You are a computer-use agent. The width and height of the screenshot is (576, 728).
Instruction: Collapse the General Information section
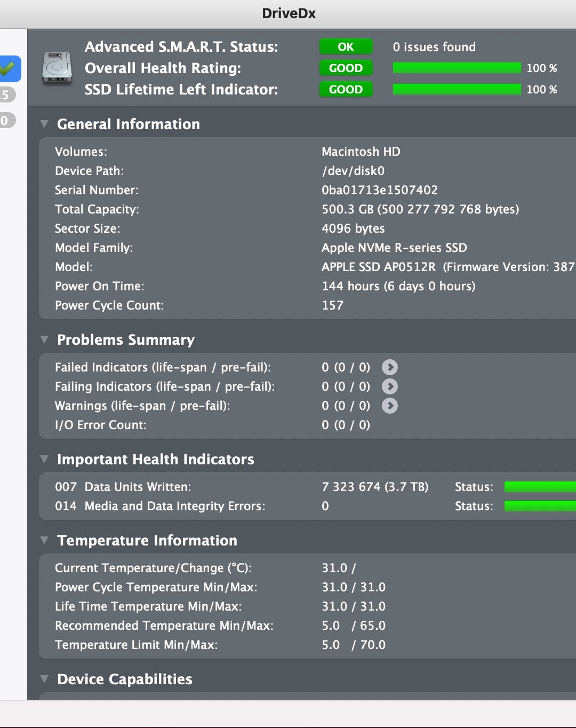pos(44,124)
